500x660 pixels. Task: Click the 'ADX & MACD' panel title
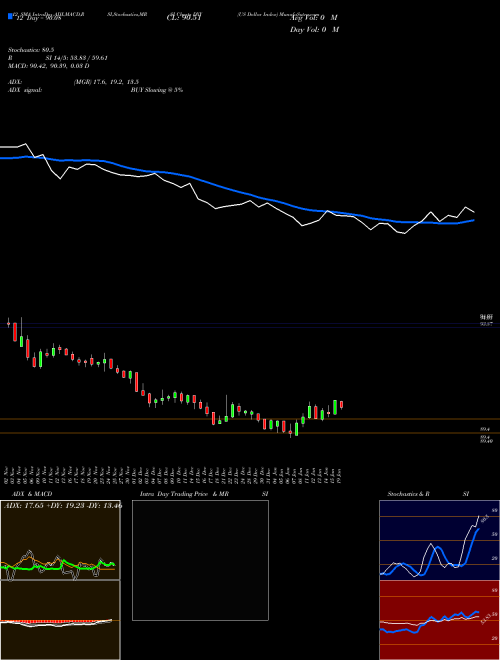click(32, 494)
